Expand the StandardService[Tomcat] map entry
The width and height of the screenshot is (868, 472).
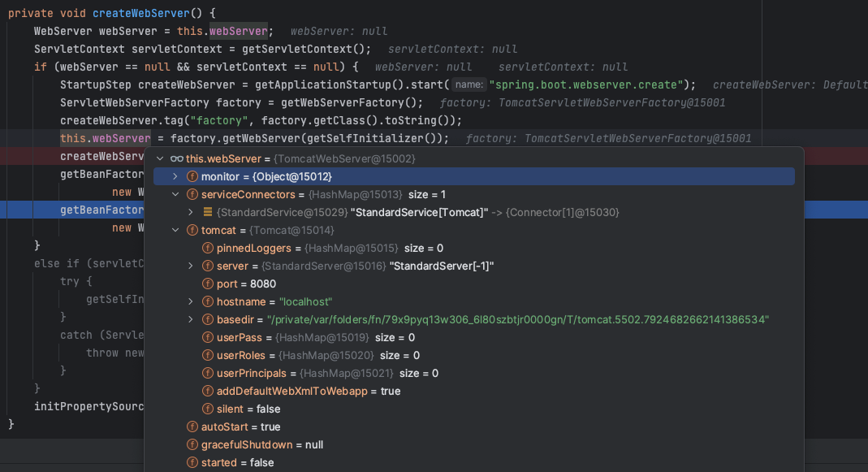[191, 212]
